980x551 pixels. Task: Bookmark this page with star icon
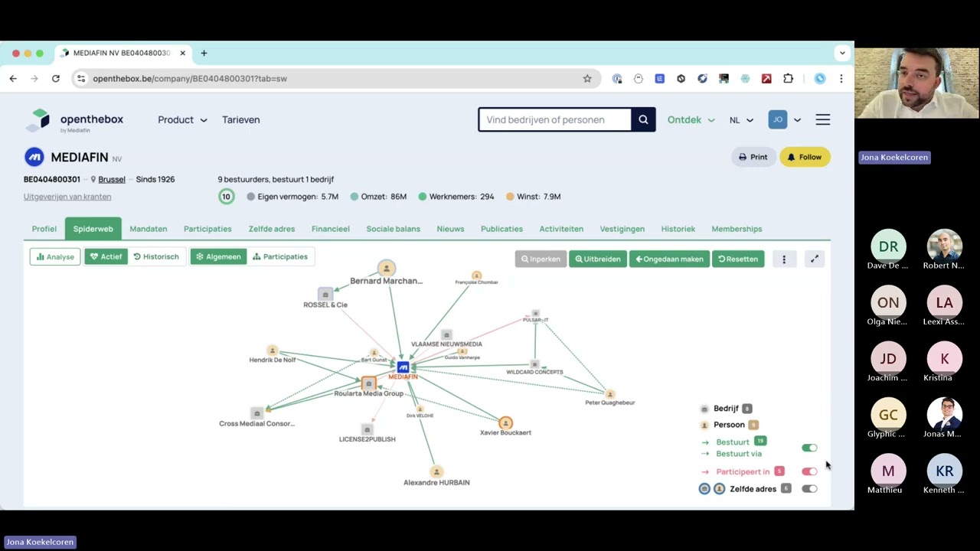[587, 78]
